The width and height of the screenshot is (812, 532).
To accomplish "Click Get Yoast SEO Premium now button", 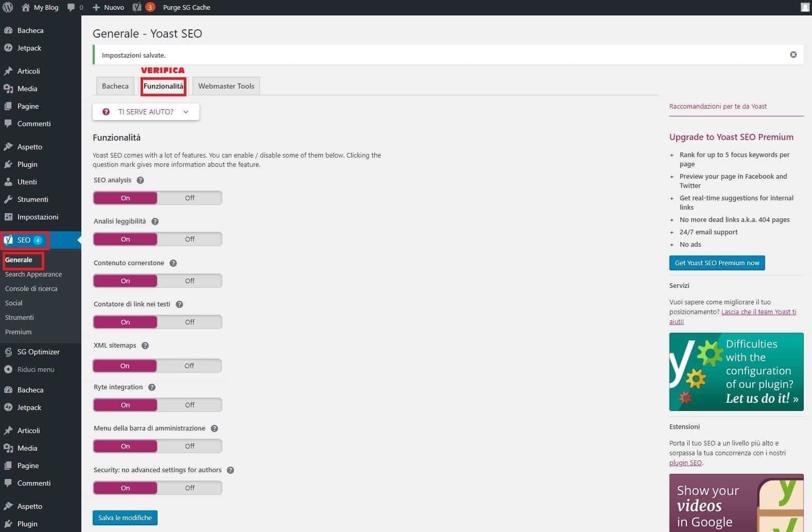I will pos(717,263).
